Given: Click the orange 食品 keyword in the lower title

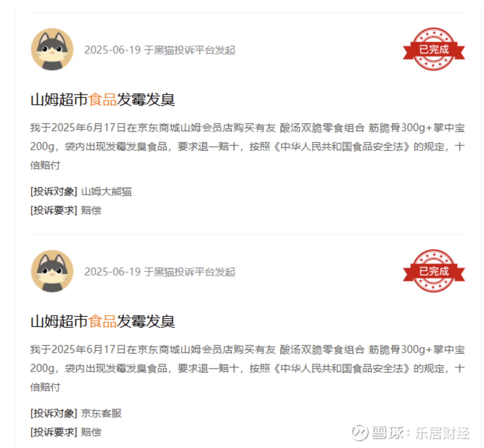Looking at the screenshot, I should point(103,321).
